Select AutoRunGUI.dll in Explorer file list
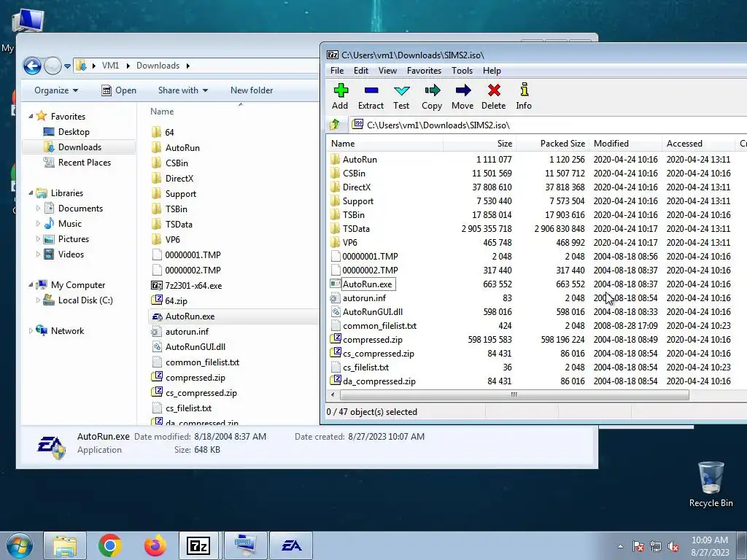 pyautogui.click(x=195, y=346)
